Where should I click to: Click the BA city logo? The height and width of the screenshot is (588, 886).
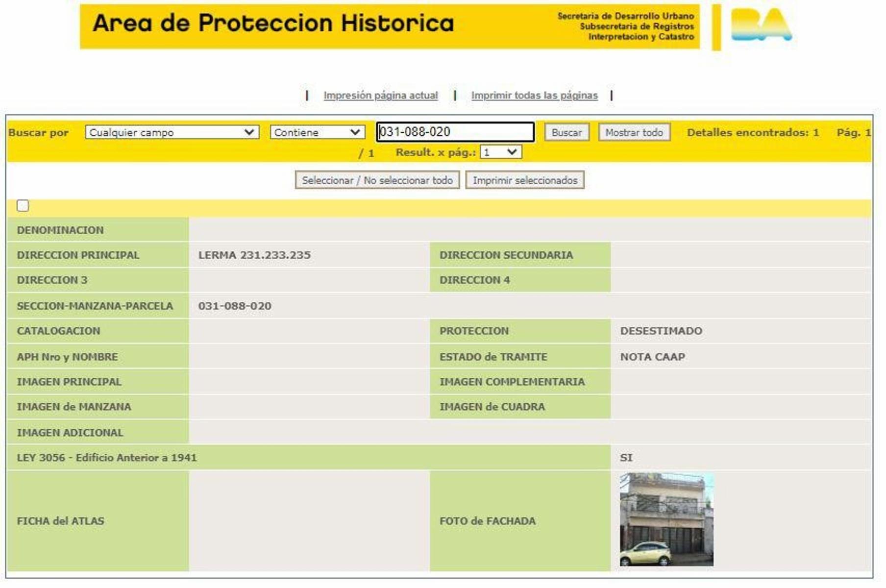pyautogui.click(x=761, y=25)
